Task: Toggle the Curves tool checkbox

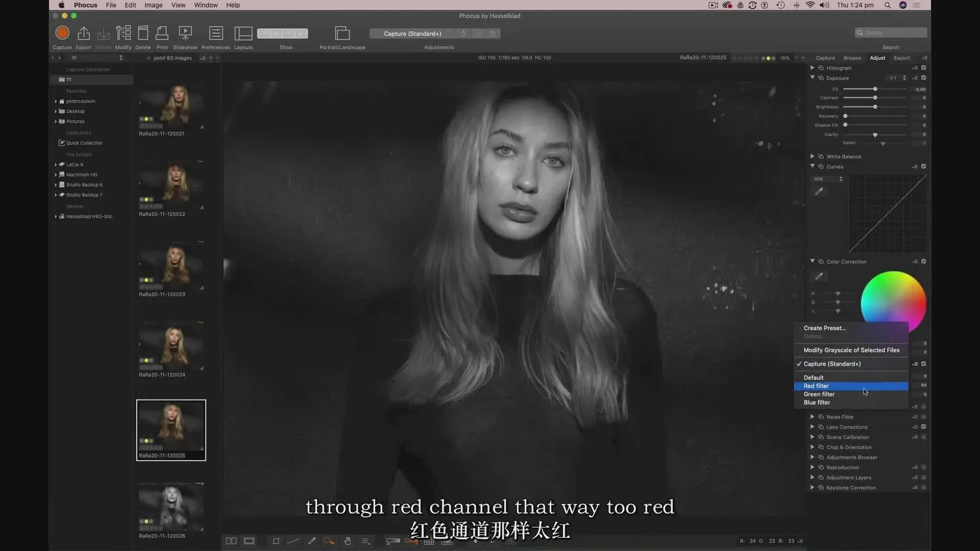Action: click(924, 167)
